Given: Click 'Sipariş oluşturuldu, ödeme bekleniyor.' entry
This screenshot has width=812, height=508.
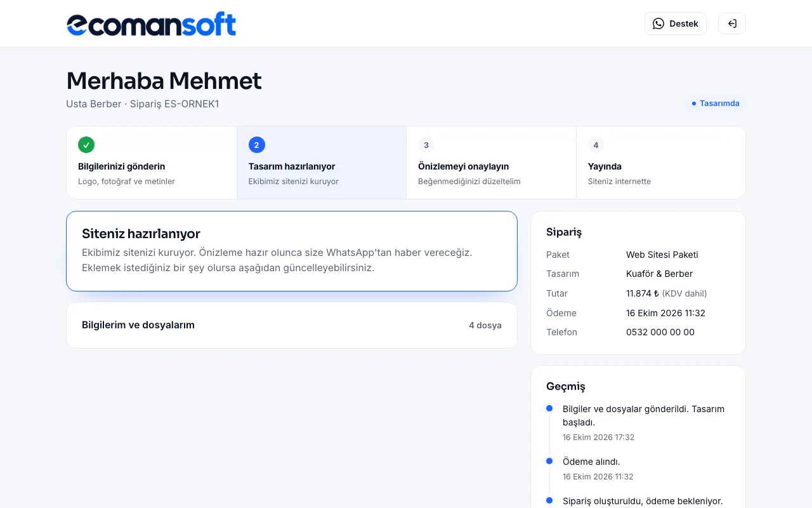Looking at the screenshot, I should click(x=643, y=501).
